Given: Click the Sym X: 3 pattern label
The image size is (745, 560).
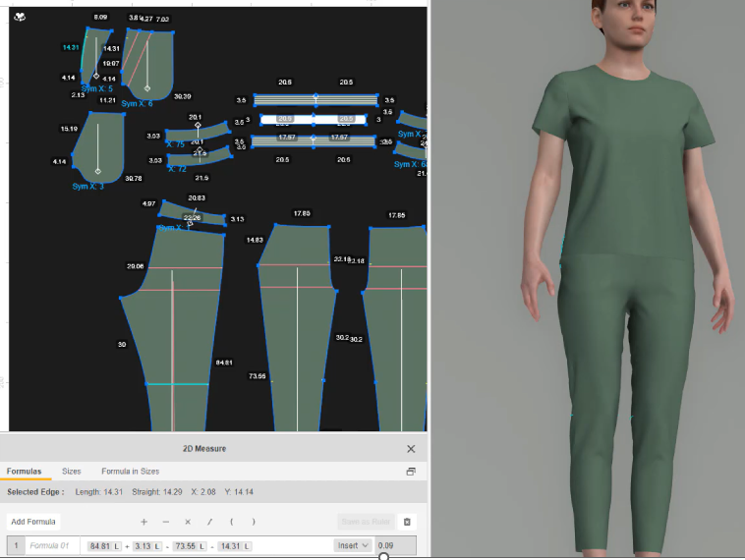Looking at the screenshot, I should pyautogui.click(x=87, y=187).
